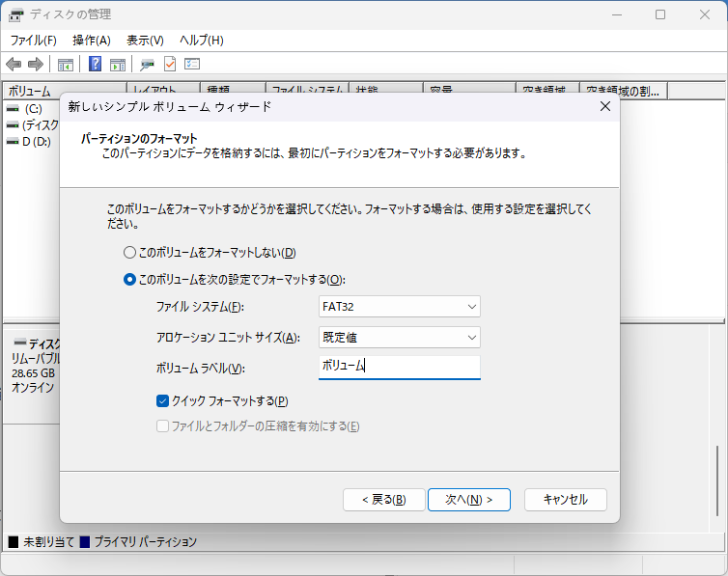Click into the ボリューム ラベル text field
The width and height of the screenshot is (728, 576).
(400, 368)
